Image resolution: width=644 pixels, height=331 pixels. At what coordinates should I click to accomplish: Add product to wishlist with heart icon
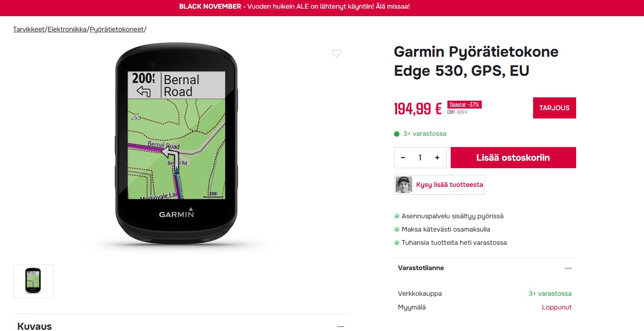point(336,53)
